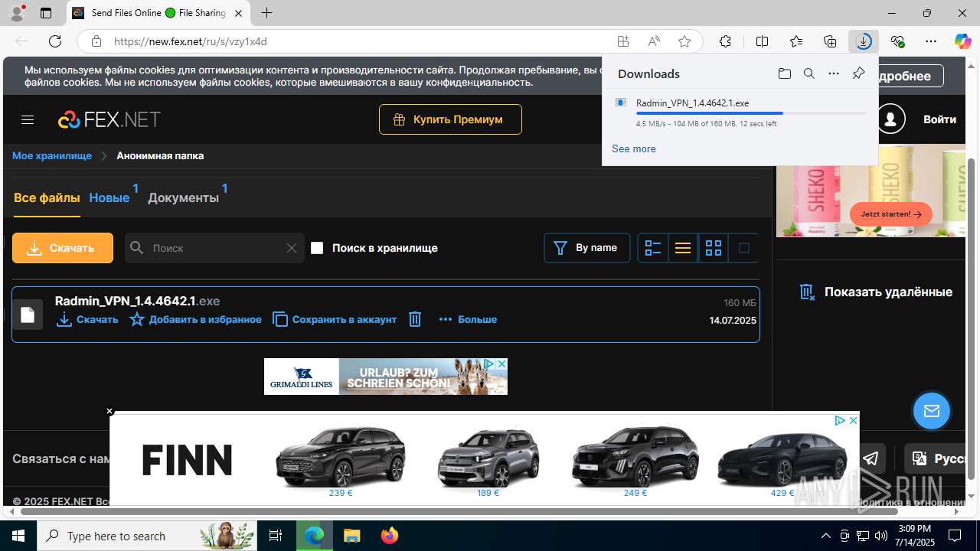The image size is (980, 551).
Task: Click the Radmin_VPN download progress bar
Action: tap(750, 113)
